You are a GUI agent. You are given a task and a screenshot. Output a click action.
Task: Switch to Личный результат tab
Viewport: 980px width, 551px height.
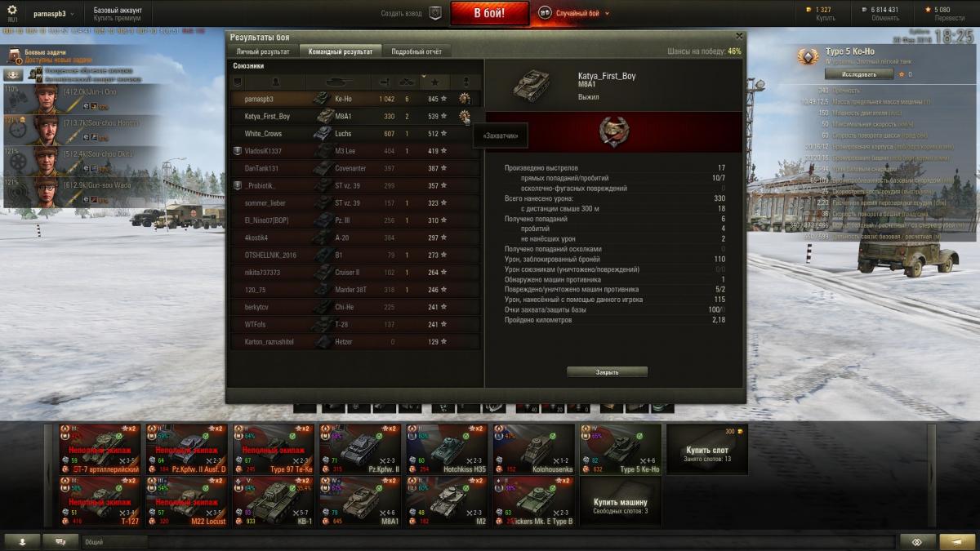pyautogui.click(x=263, y=51)
